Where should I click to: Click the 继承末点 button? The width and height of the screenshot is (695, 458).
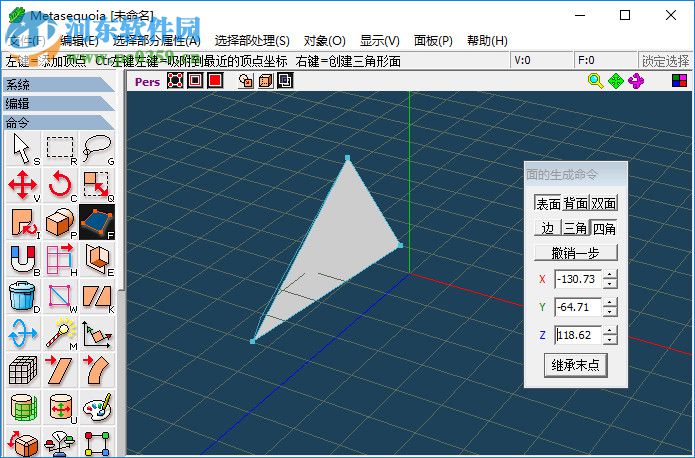click(576, 365)
